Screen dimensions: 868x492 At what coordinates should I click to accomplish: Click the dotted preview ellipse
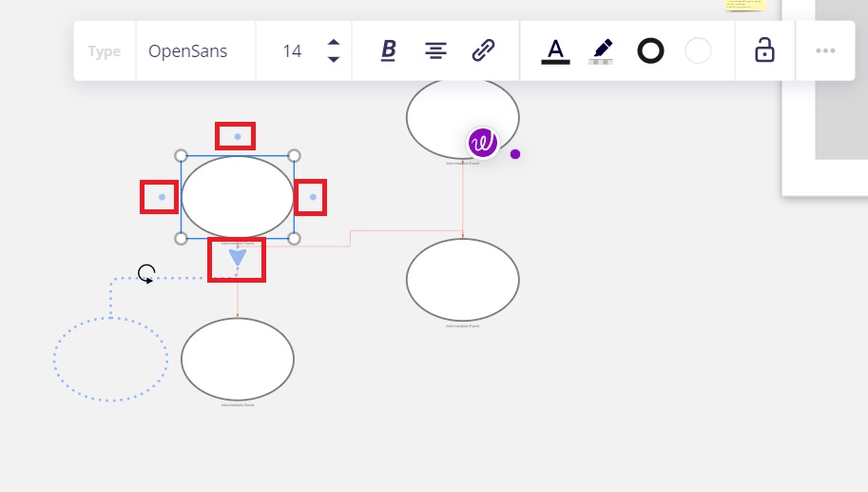[x=110, y=359]
